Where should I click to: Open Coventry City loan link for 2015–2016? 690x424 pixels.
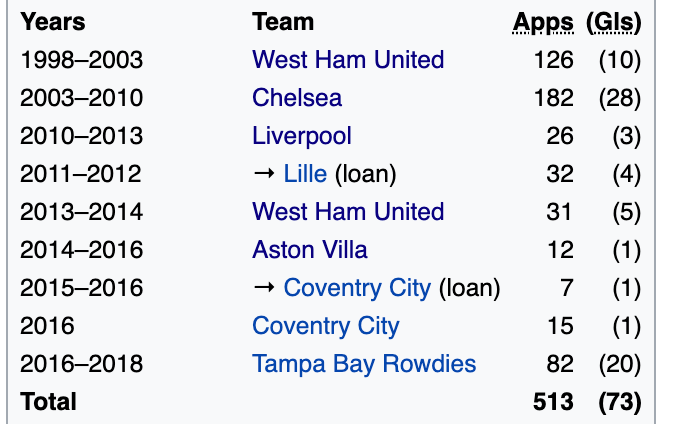[357, 288]
